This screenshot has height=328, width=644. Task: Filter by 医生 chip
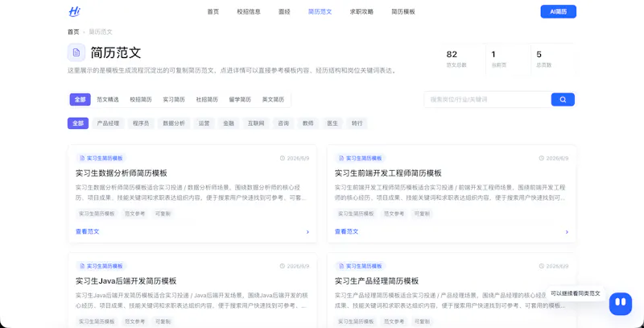332,123
